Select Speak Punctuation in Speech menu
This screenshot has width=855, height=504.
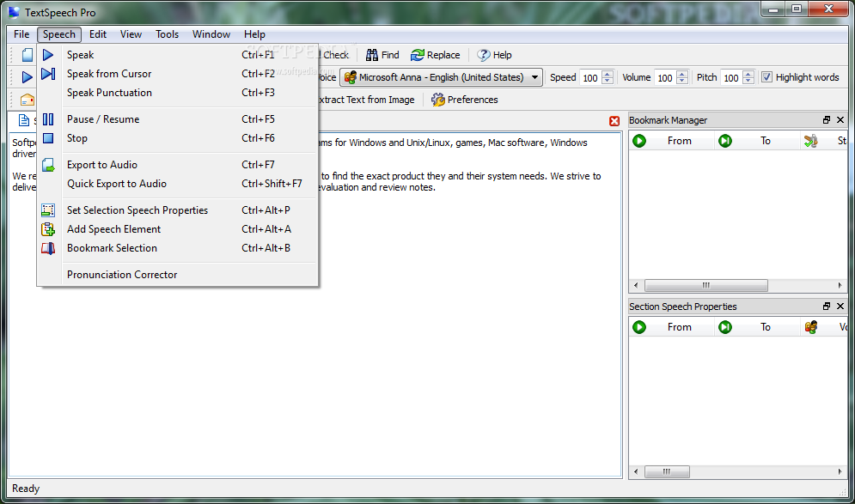coord(178,93)
